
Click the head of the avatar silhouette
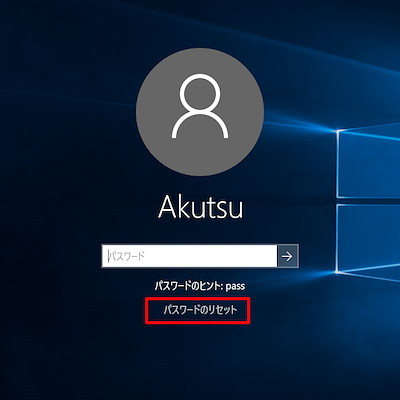[200, 90]
